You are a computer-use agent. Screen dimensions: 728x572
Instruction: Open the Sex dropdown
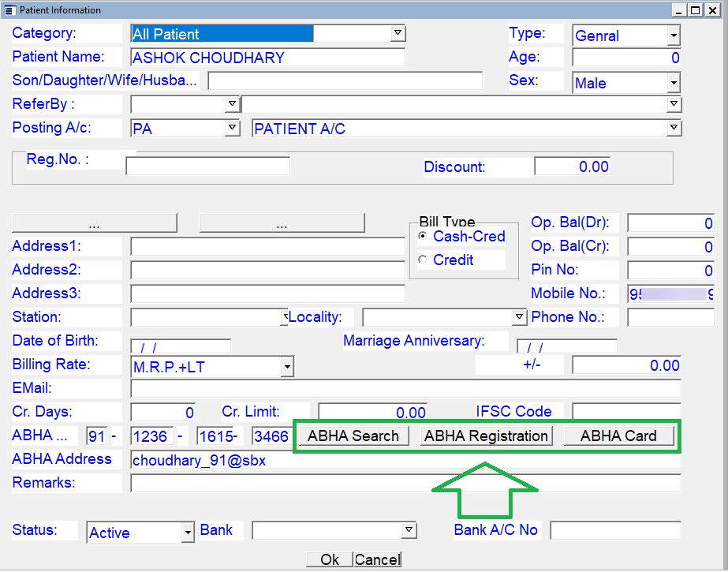(673, 83)
